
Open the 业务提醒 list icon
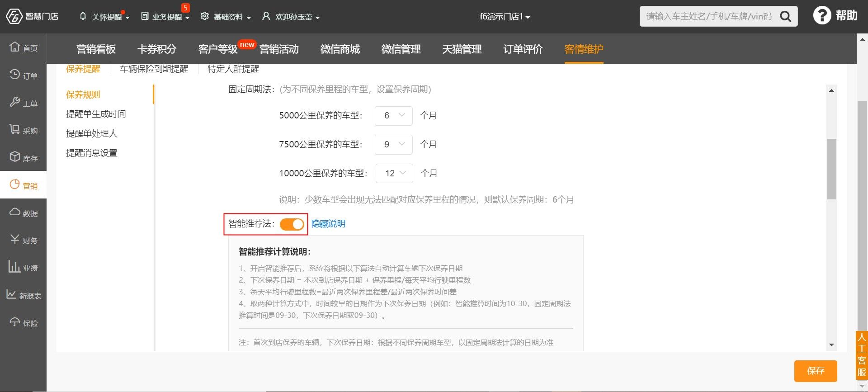point(145,16)
